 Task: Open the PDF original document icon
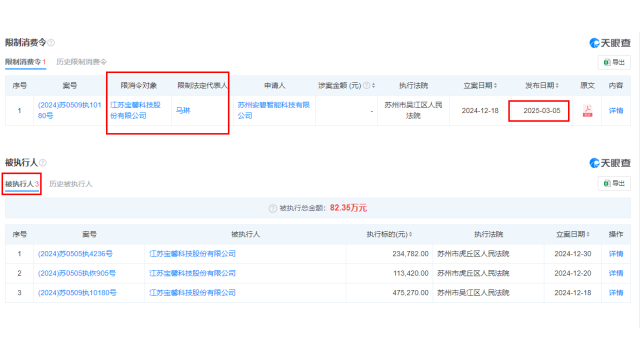click(x=587, y=111)
